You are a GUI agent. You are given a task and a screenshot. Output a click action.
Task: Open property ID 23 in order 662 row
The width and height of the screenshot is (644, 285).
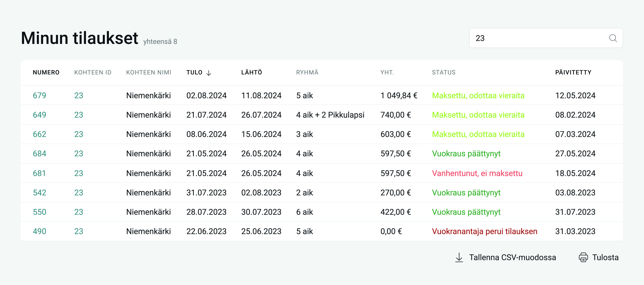pyautogui.click(x=79, y=134)
